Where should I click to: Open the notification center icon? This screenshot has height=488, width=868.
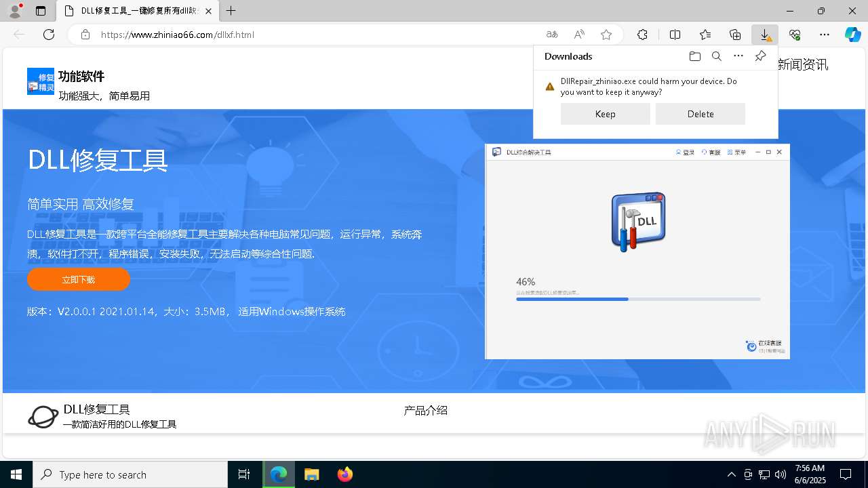coord(846,474)
